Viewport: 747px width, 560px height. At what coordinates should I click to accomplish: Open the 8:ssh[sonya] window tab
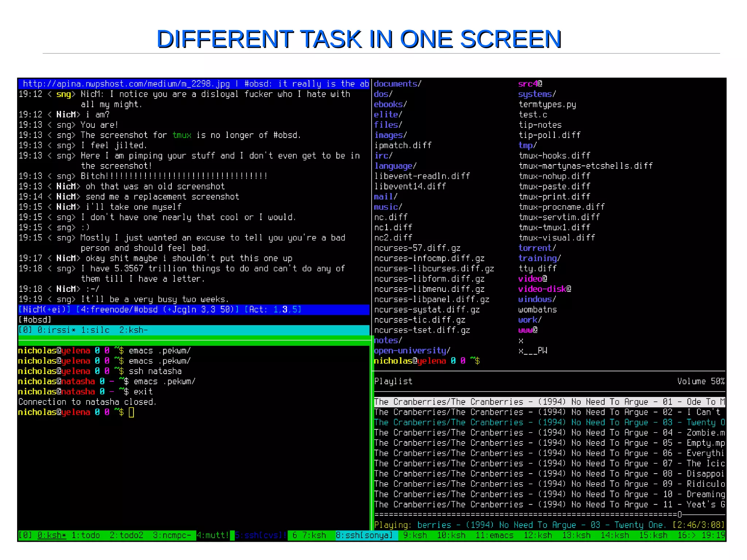click(x=364, y=535)
